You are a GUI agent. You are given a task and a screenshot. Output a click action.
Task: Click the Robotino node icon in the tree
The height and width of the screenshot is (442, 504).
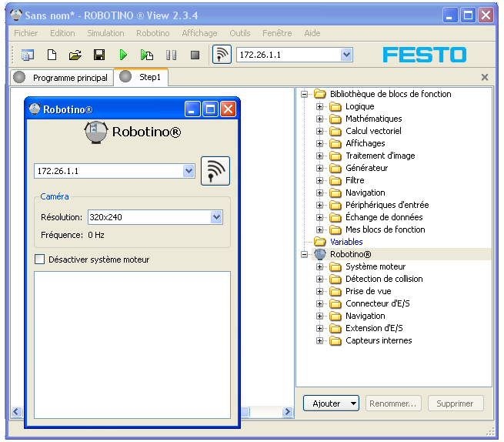pos(320,254)
